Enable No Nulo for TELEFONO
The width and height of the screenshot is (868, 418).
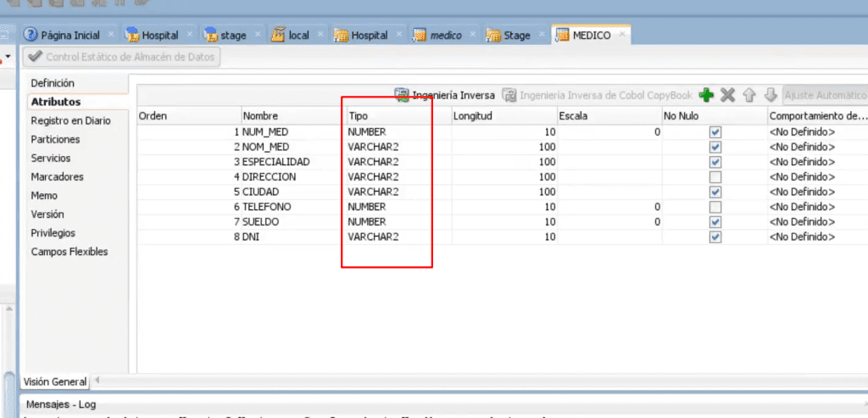click(x=715, y=207)
